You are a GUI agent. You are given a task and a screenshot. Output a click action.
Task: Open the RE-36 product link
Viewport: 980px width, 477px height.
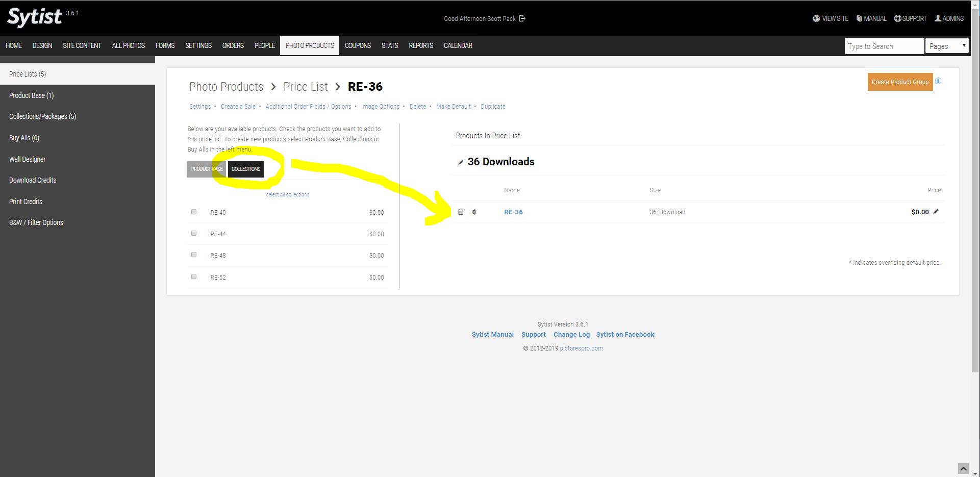(x=513, y=212)
